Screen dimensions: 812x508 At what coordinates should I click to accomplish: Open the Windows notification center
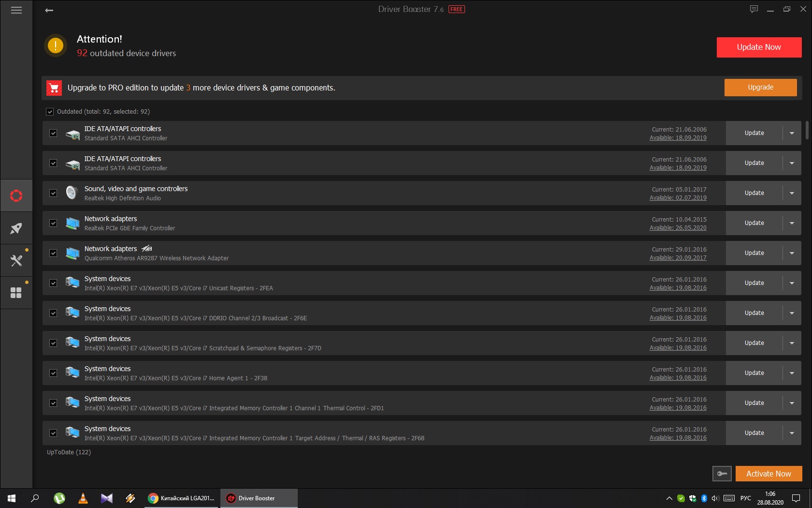coord(796,498)
